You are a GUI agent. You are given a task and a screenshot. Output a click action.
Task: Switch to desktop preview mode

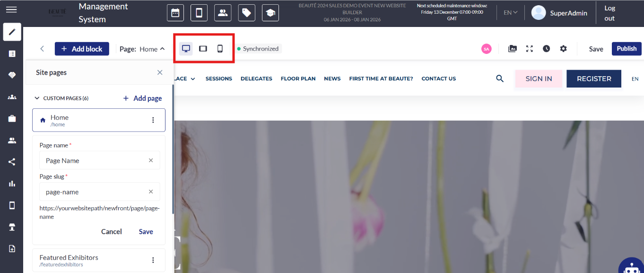tap(186, 49)
